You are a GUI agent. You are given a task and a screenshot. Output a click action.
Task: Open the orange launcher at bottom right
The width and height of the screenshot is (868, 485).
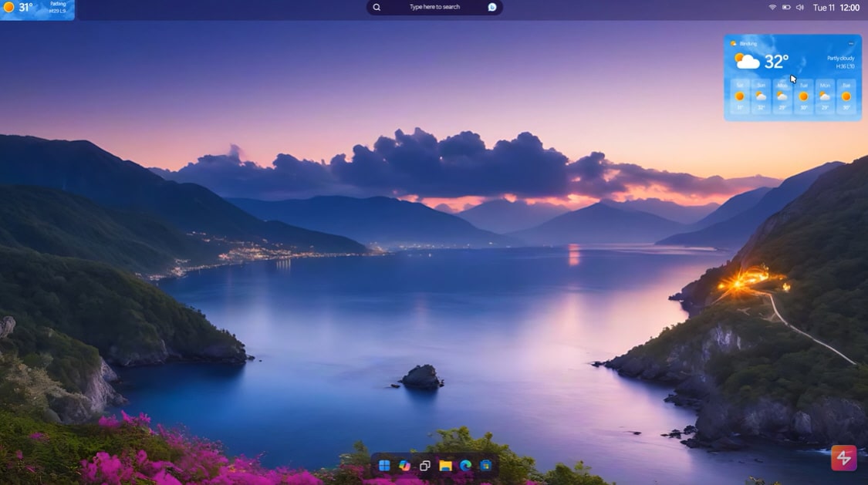tap(843, 457)
